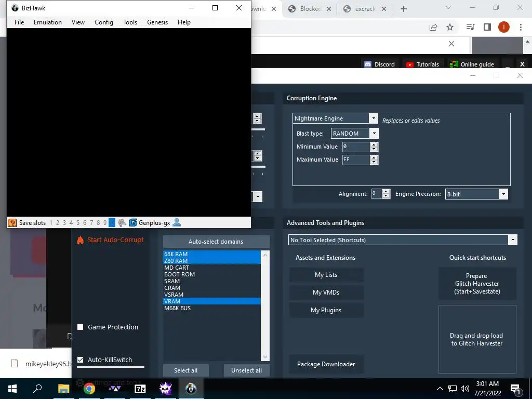Viewport: 532px width, 399px height.
Task: Open taskbar search magnifier
Action: coord(37,389)
